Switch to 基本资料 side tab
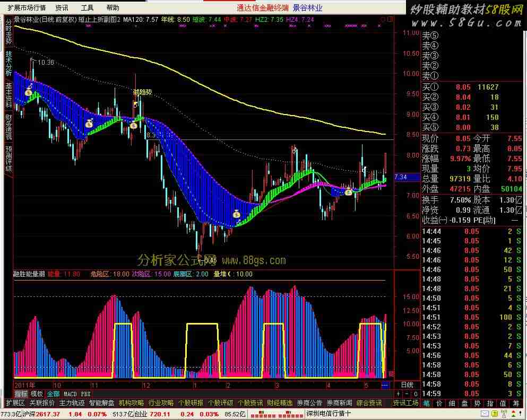This screenshot has height=420, width=527. [8, 94]
